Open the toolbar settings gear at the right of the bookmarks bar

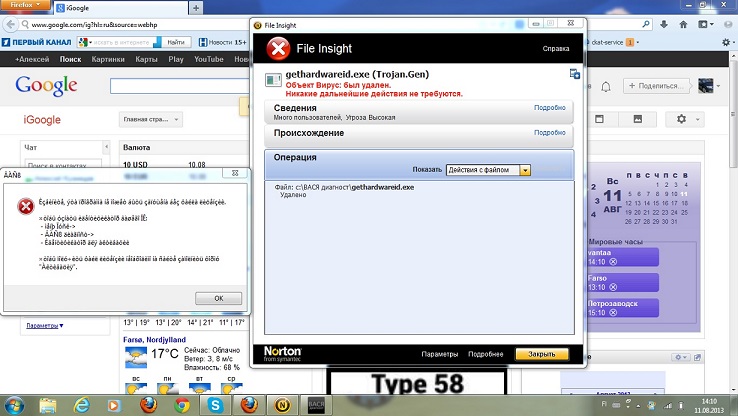tap(728, 42)
